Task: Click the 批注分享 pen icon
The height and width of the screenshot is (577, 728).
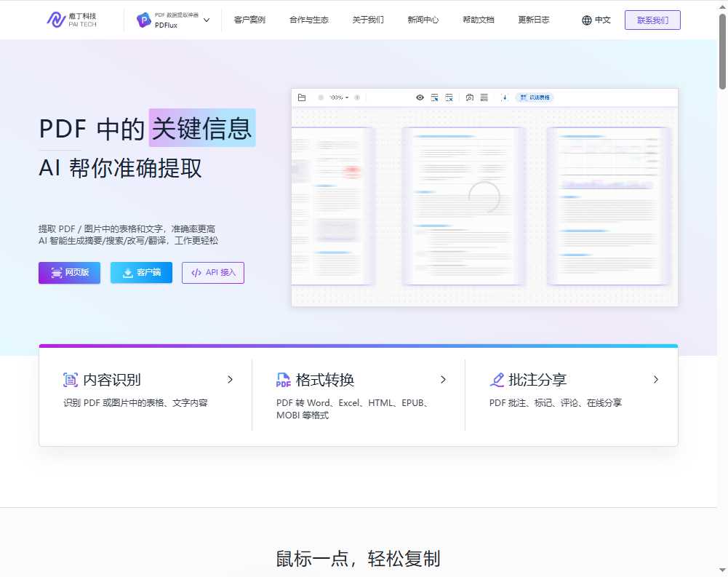Action: click(497, 379)
